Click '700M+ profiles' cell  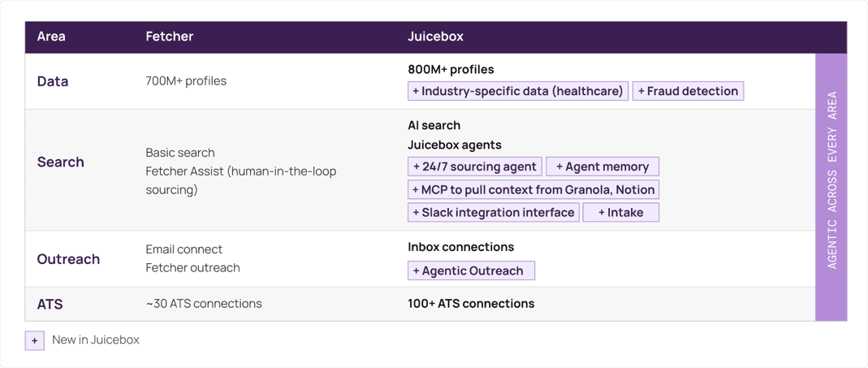click(x=186, y=81)
